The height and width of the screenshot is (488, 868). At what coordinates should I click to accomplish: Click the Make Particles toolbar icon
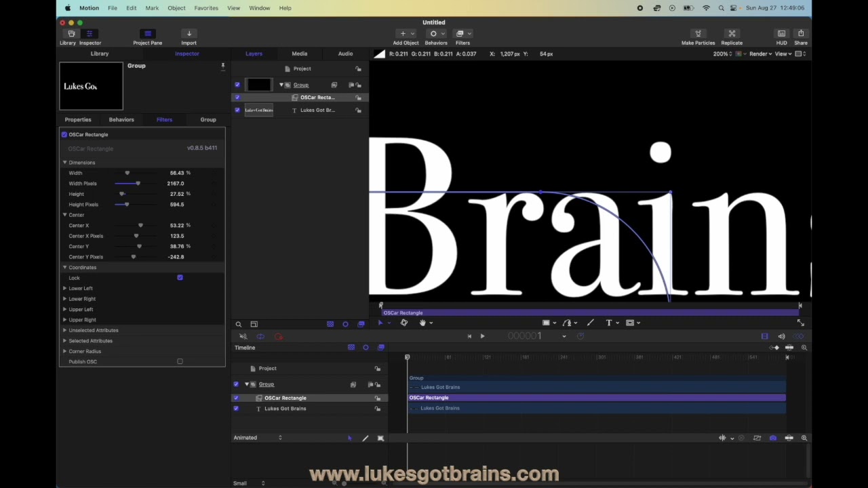click(x=698, y=34)
